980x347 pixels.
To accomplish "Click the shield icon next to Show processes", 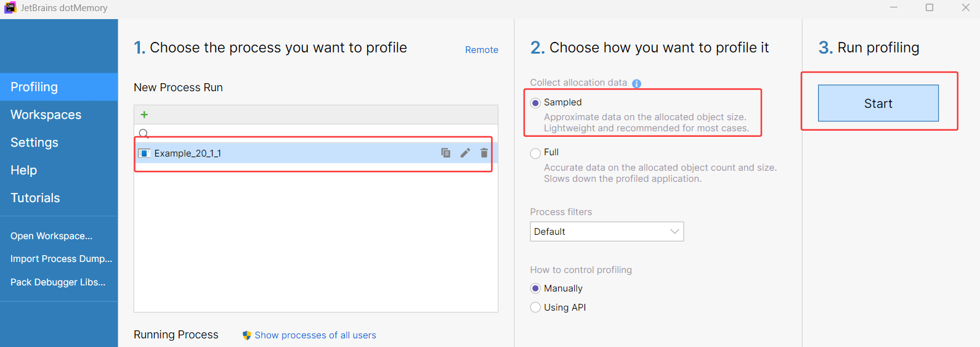I will coord(246,335).
